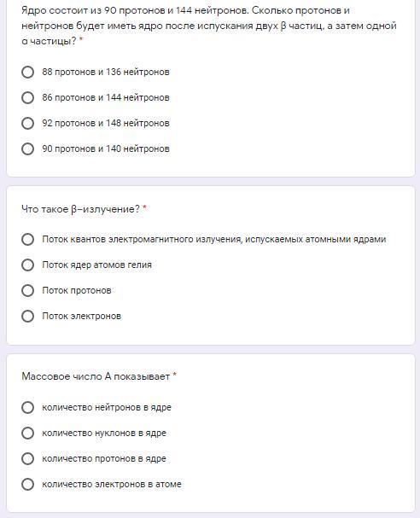Select option 88 протонов и 136 нейтронов
Viewport: 420px width, 518px height.
[28, 72]
